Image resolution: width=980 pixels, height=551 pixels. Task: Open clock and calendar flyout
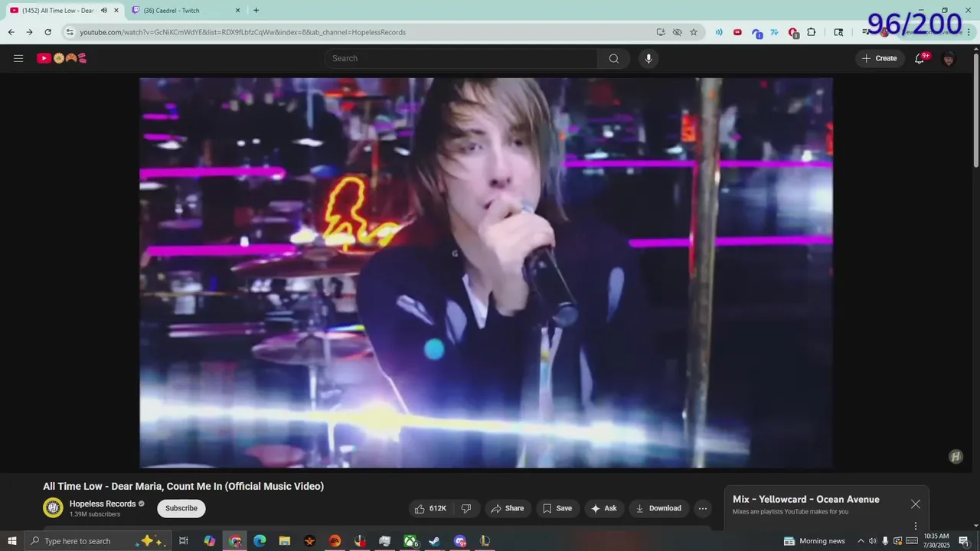936,541
